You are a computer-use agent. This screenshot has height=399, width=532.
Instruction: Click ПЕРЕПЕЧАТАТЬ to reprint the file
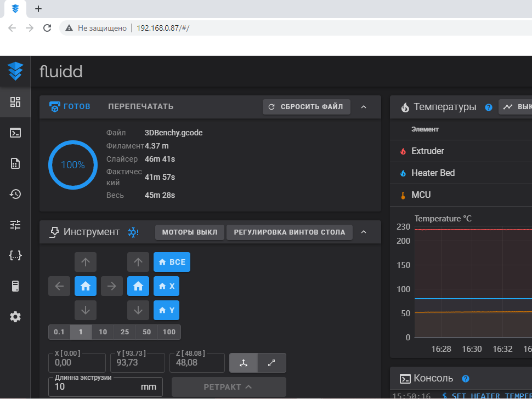140,106
